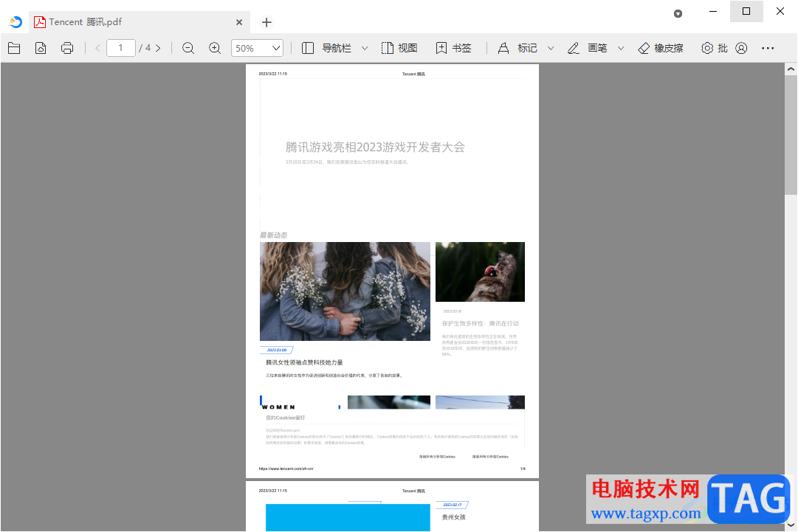This screenshot has height=532, width=798.
Task: Maximize the PDF reader window
Action: [746, 11]
